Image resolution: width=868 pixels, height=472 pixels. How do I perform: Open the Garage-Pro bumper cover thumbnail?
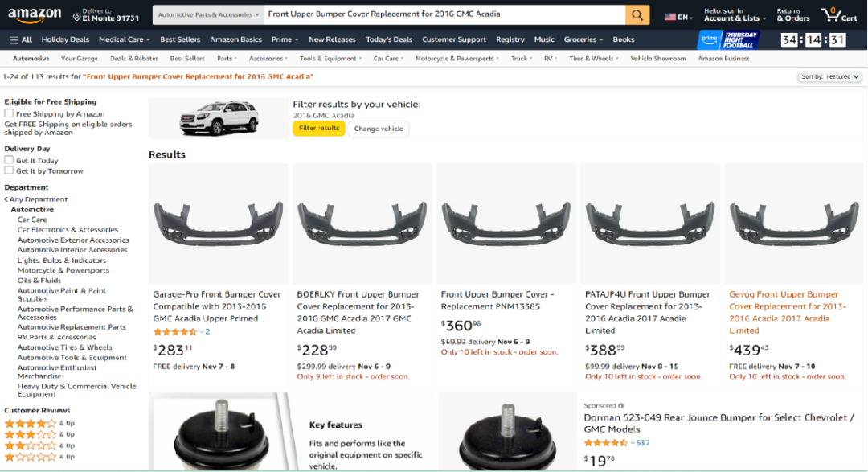pyautogui.click(x=218, y=221)
